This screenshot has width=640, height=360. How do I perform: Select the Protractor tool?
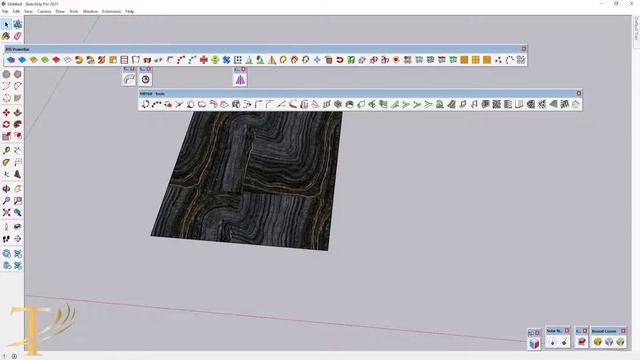6,162
